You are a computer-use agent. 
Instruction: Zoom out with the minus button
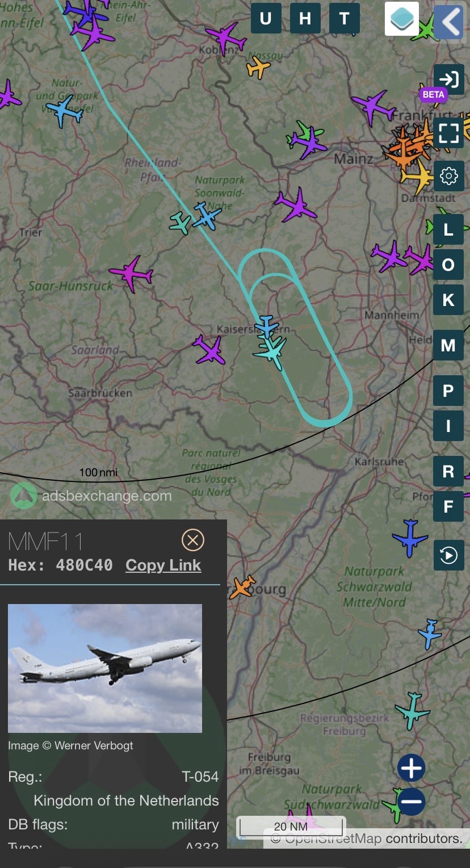click(412, 802)
